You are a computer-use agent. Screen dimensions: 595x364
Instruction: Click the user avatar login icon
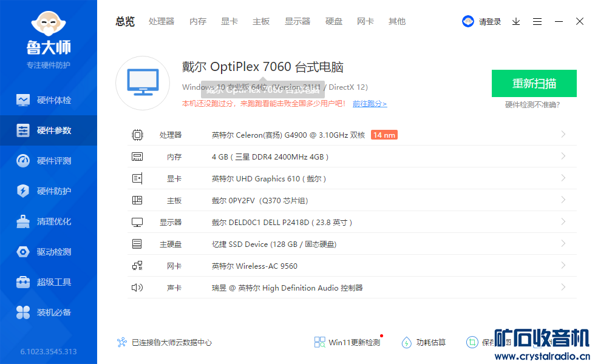468,21
